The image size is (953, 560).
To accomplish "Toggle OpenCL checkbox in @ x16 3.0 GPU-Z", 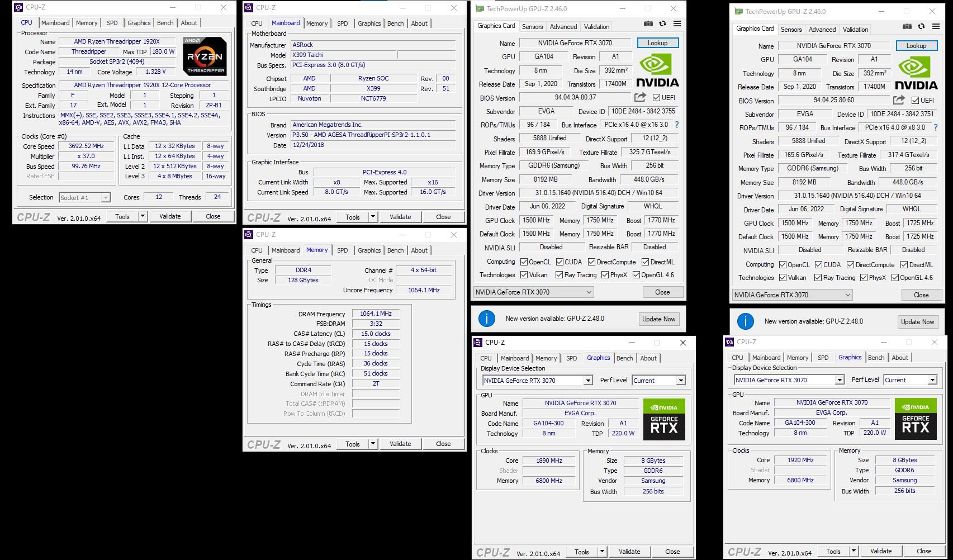I will [x=524, y=262].
